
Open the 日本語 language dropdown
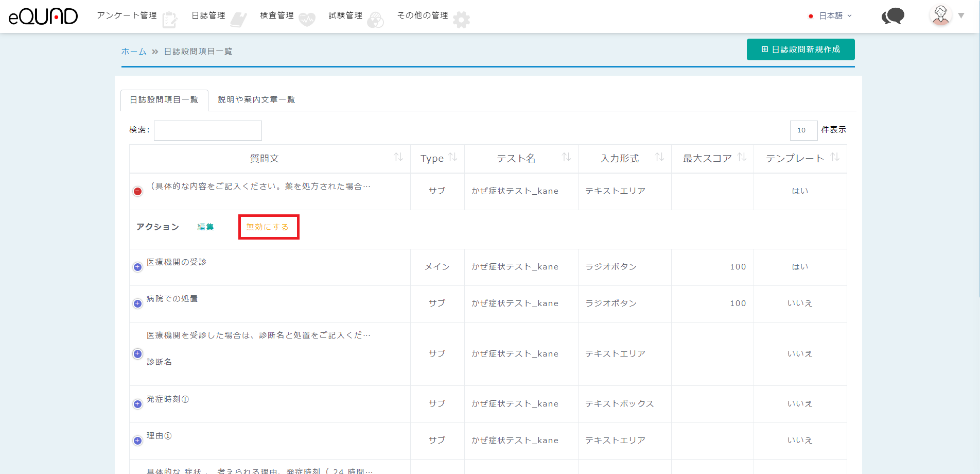(830, 16)
